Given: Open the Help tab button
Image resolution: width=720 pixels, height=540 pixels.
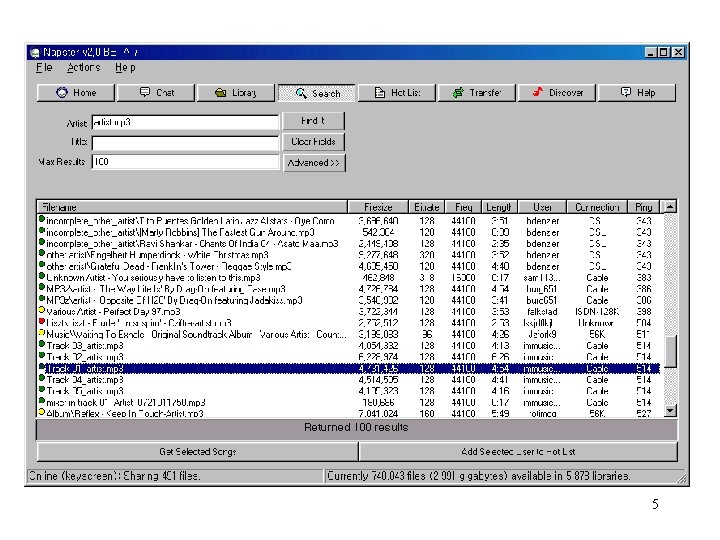Looking at the screenshot, I should pyautogui.click(x=637, y=93).
